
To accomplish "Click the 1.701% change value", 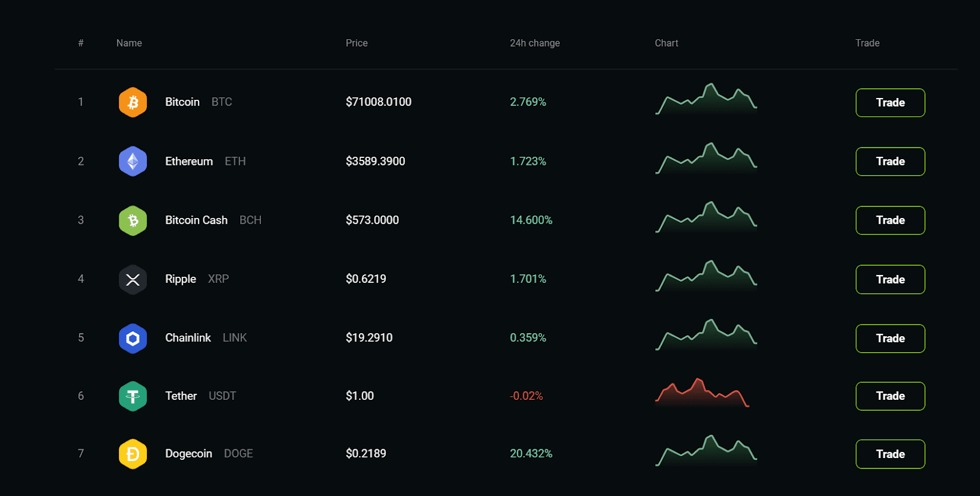I will pyautogui.click(x=528, y=279).
